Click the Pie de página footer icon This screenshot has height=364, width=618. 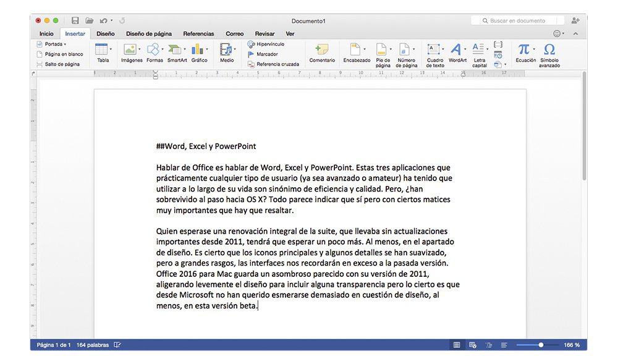click(x=381, y=49)
